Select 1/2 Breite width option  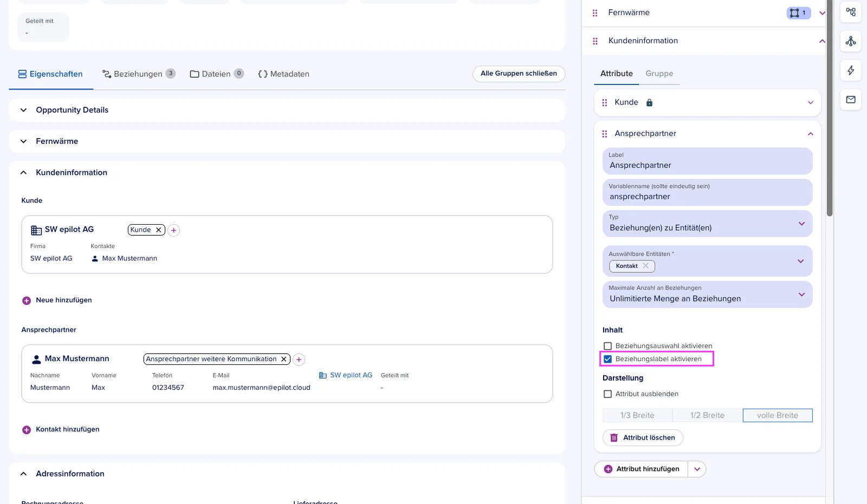point(707,415)
